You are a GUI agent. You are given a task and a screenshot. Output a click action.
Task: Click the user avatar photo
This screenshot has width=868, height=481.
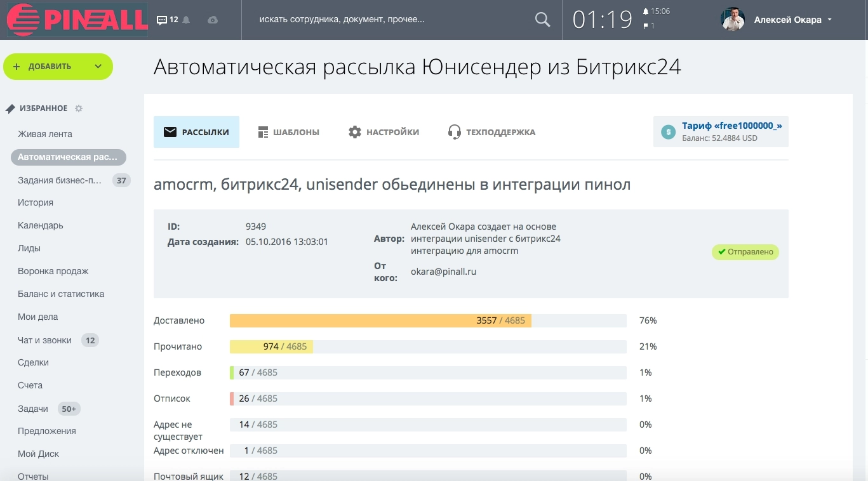point(733,20)
